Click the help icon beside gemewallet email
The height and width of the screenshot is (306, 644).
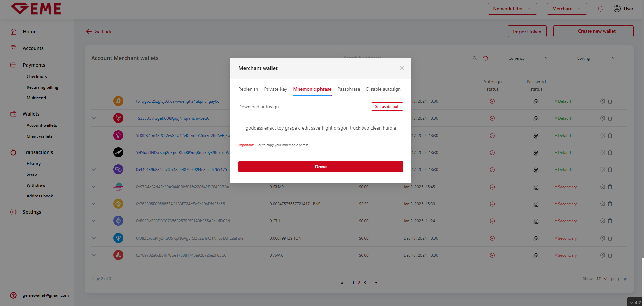coord(13,295)
